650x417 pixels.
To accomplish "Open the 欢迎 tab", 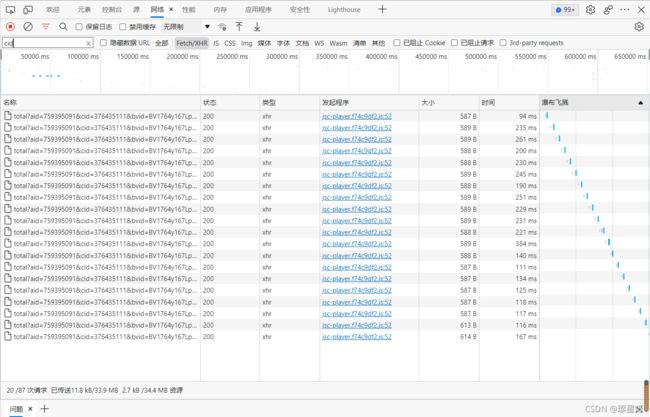I will point(53,10).
